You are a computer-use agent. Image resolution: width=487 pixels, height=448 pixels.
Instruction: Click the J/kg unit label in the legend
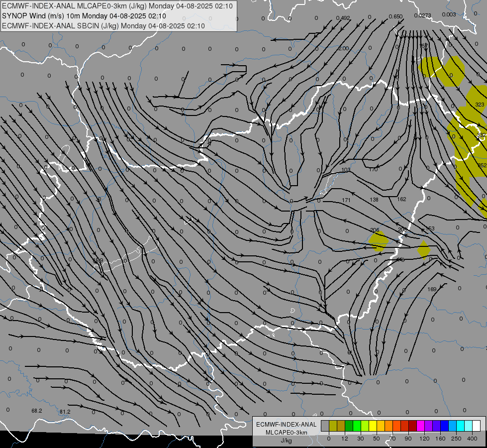point(286,441)
